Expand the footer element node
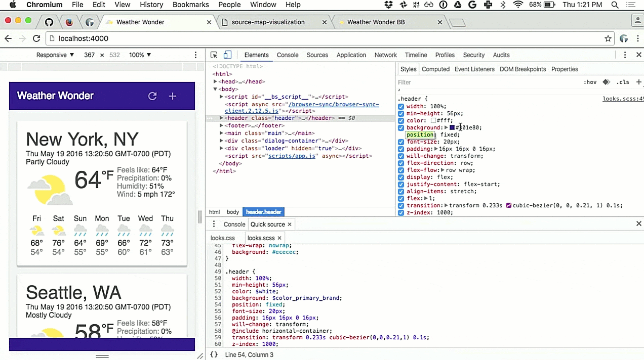The image size is (644, 360). click(x=221, y=125)
